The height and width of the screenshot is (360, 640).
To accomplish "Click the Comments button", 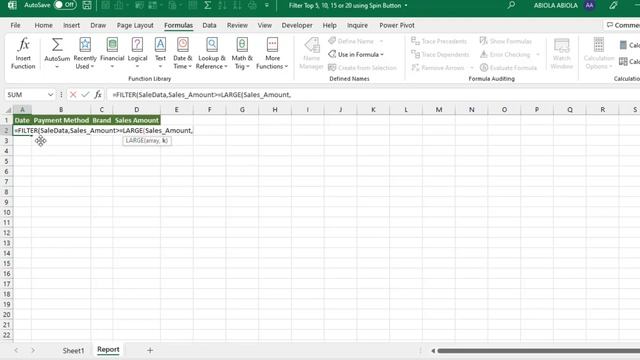I will (622, 25).
